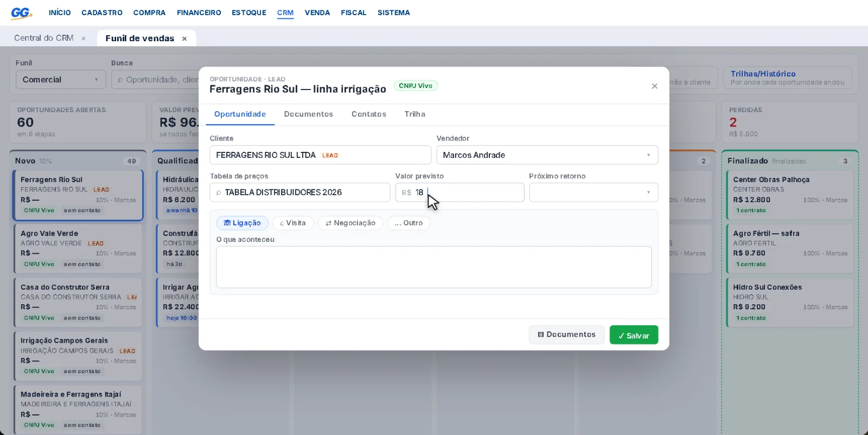Select the Negociação activity type
Viewport: 868px width, 435px height.
click(x=350, y=223)
